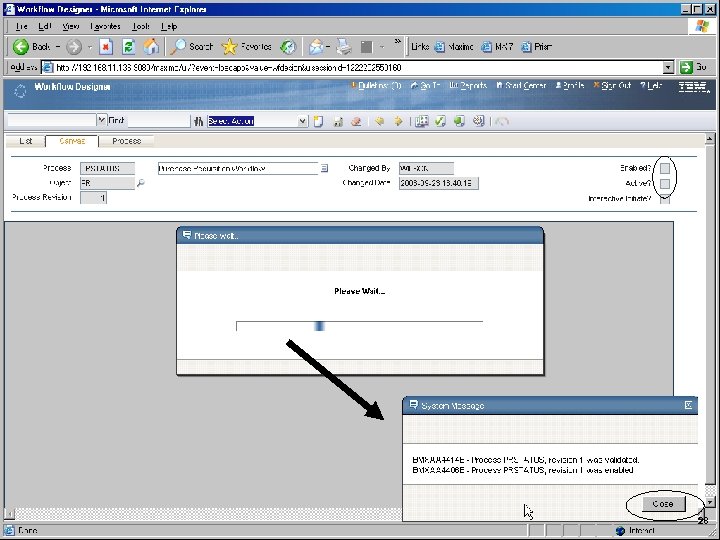This screenshot has width=720, height=540.
Task: Open the Reports link
Action: [468, 86]
